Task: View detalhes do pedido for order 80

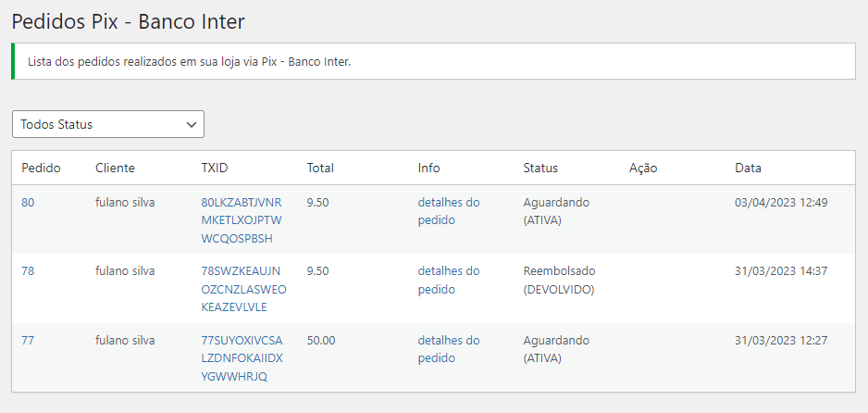Action: pos(449,211)
